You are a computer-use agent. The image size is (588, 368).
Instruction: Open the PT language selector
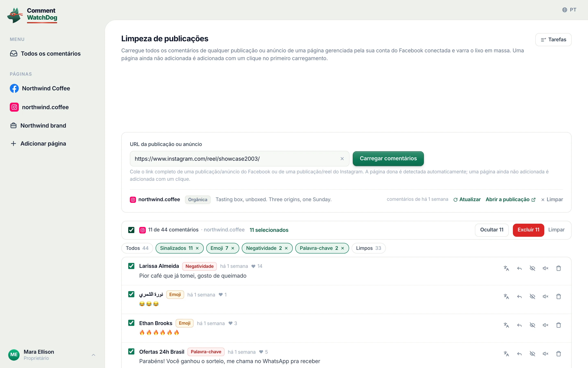[569, 10]
